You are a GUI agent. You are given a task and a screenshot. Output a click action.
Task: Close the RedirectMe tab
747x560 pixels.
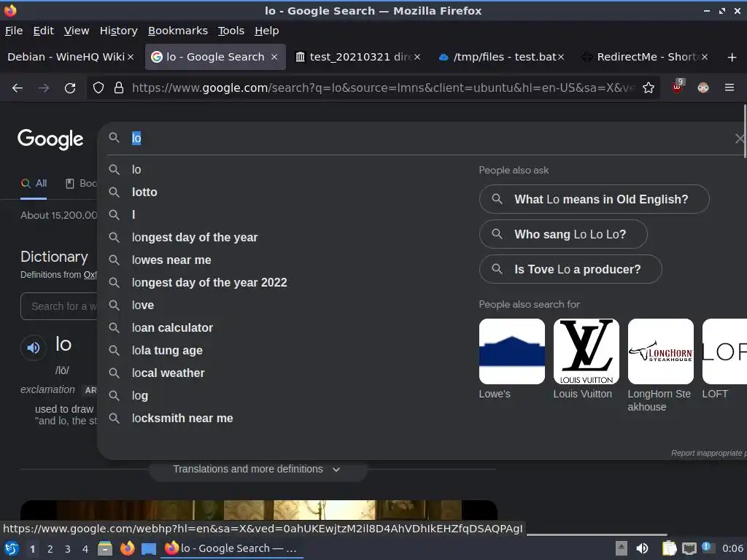705,57
